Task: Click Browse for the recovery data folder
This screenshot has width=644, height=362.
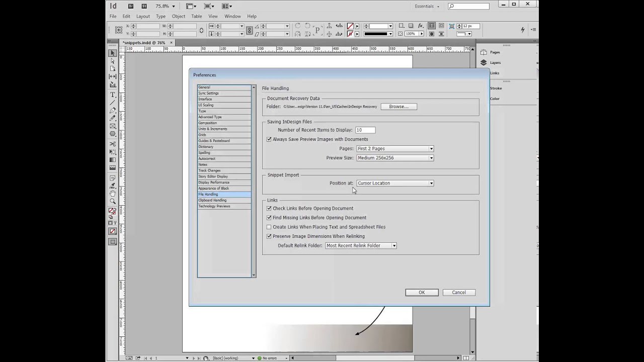Action: click(399, 107)
